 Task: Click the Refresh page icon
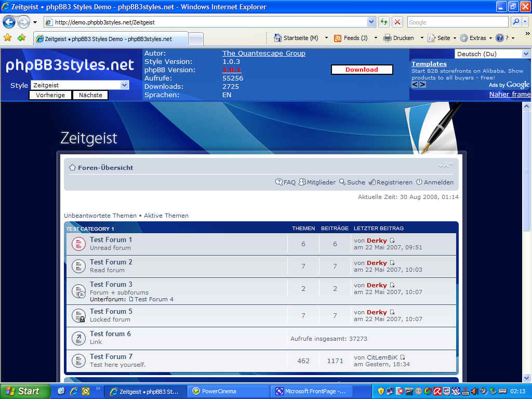[384, 22]
